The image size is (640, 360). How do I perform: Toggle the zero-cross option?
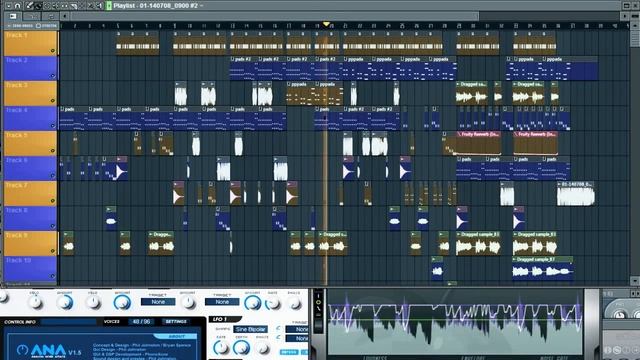(20, 26)
